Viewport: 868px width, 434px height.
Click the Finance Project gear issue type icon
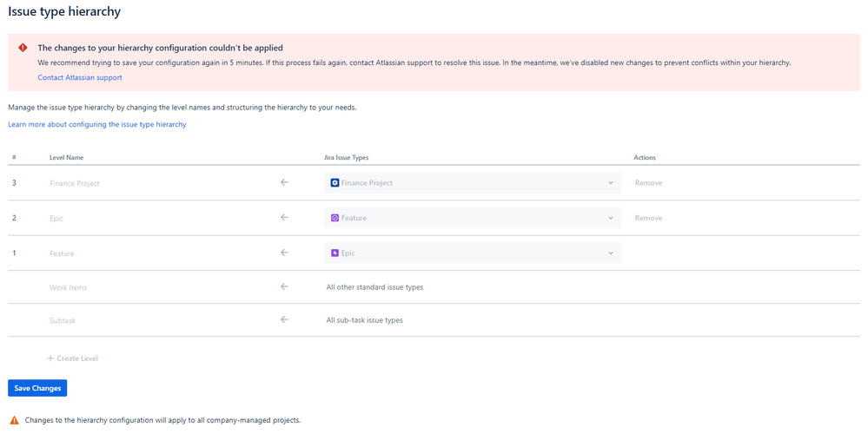(335, 182)
